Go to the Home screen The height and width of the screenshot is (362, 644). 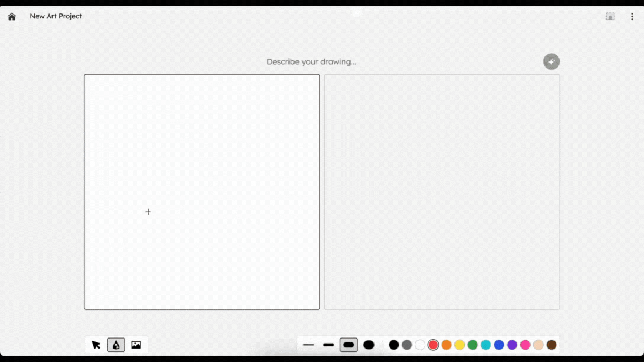pyautogui.click(x=12, y=17)
